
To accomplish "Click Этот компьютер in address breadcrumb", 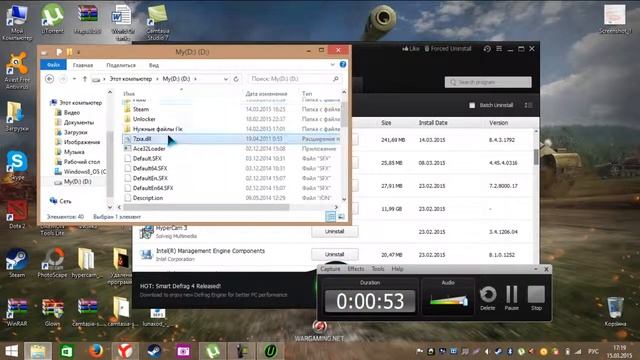I will [131, 79].
